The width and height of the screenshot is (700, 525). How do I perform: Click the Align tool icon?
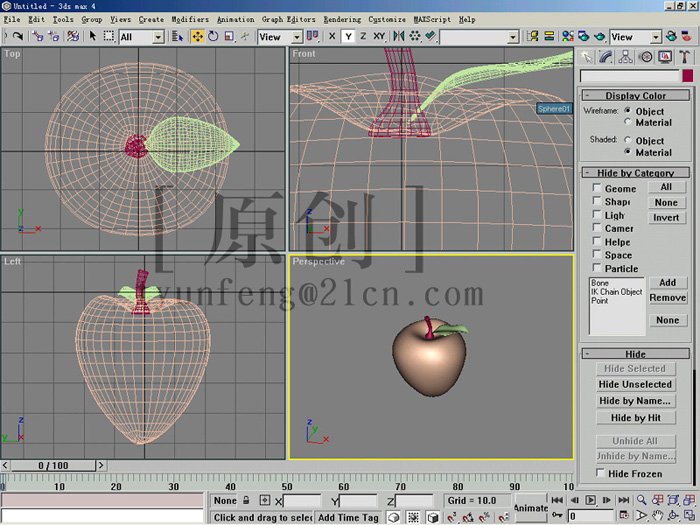(430, 36)
